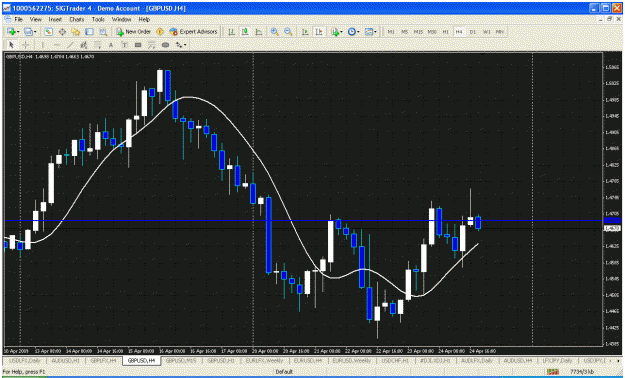Screen dimensions: 625x378
Task: Select the Ellipse shape tool
Action: click(x=165, y=45)
